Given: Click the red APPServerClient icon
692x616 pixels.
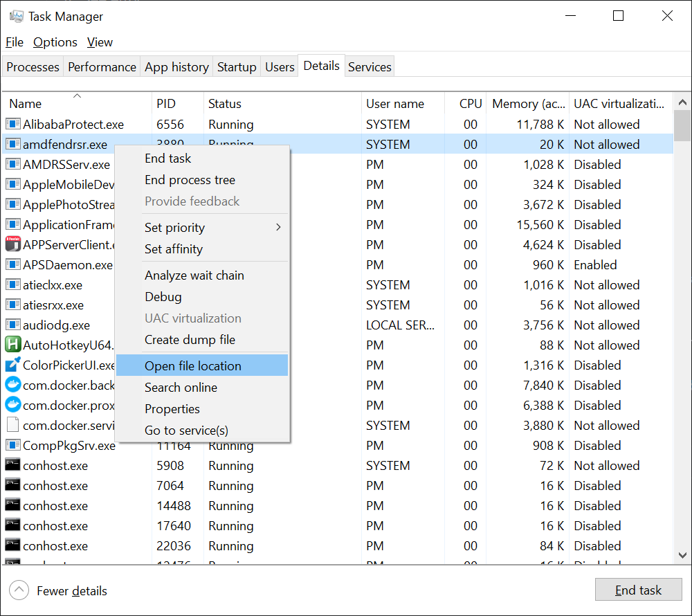Looking at the screenshot, I should 12,244.
